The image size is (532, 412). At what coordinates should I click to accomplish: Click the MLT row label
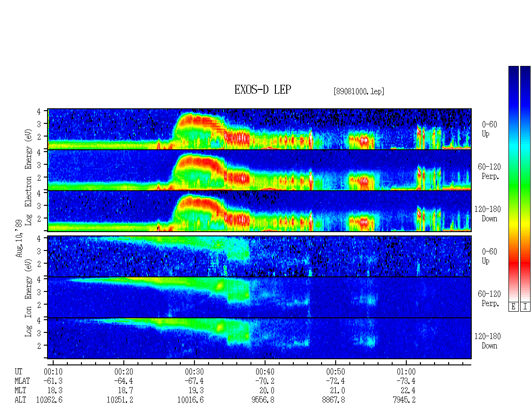click(x=20, y=391)
